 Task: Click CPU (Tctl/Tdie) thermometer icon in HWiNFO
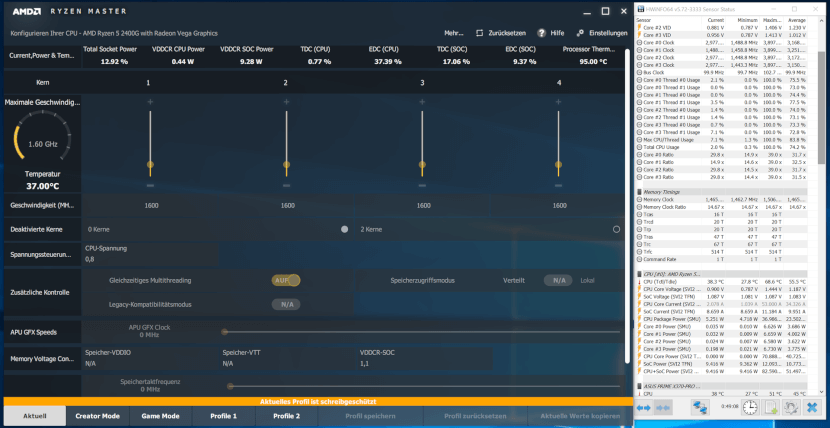click(640, 282)
